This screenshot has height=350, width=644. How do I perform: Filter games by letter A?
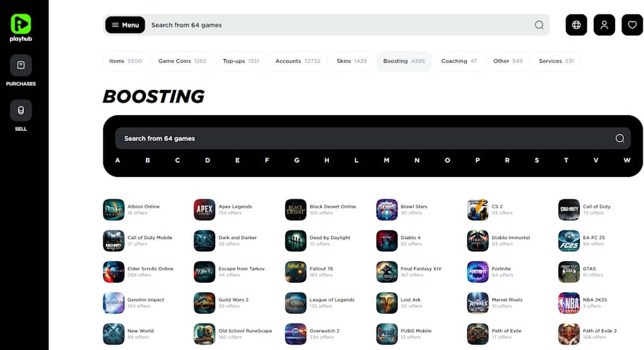click(x=118, y=161)
